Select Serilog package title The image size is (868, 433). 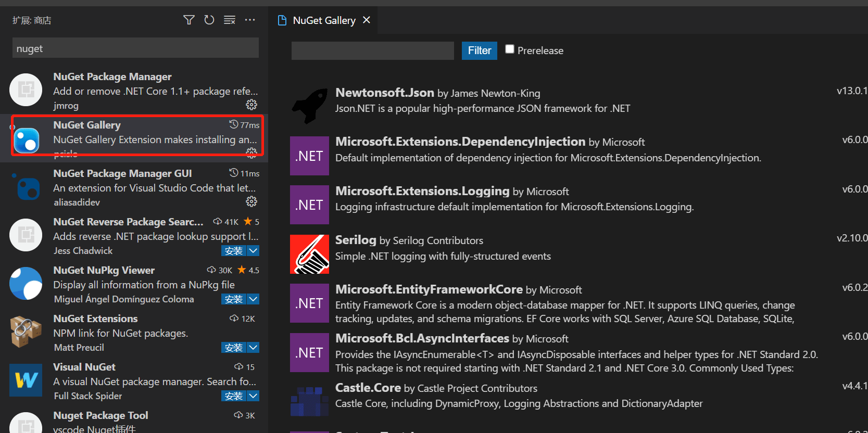(356, 240)
